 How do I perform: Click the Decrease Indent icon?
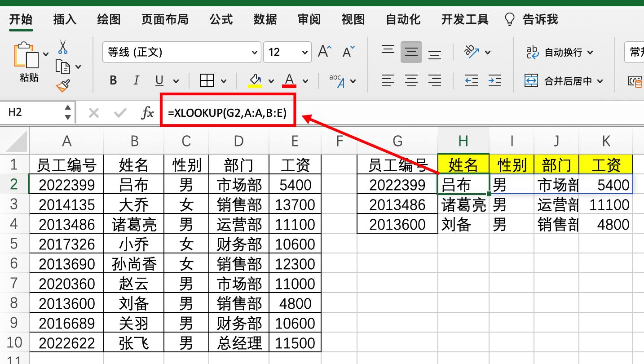(x=472, y=80)
